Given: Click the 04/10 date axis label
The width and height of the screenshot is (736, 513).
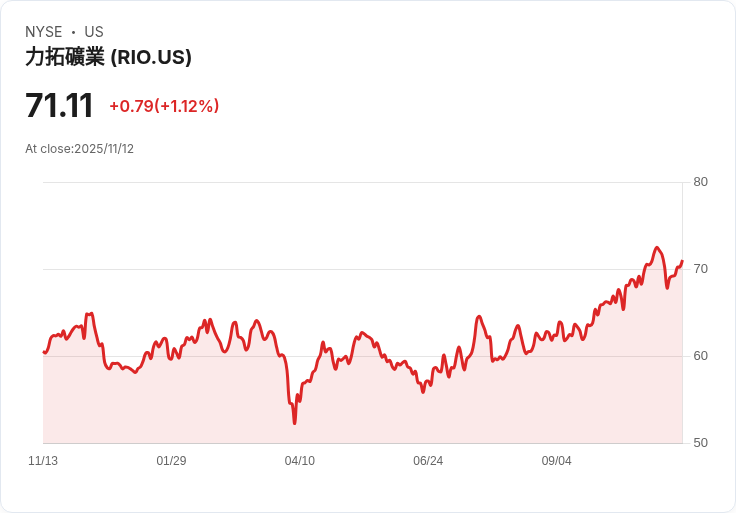Looking at the screenshot, I should pos(299,461).
